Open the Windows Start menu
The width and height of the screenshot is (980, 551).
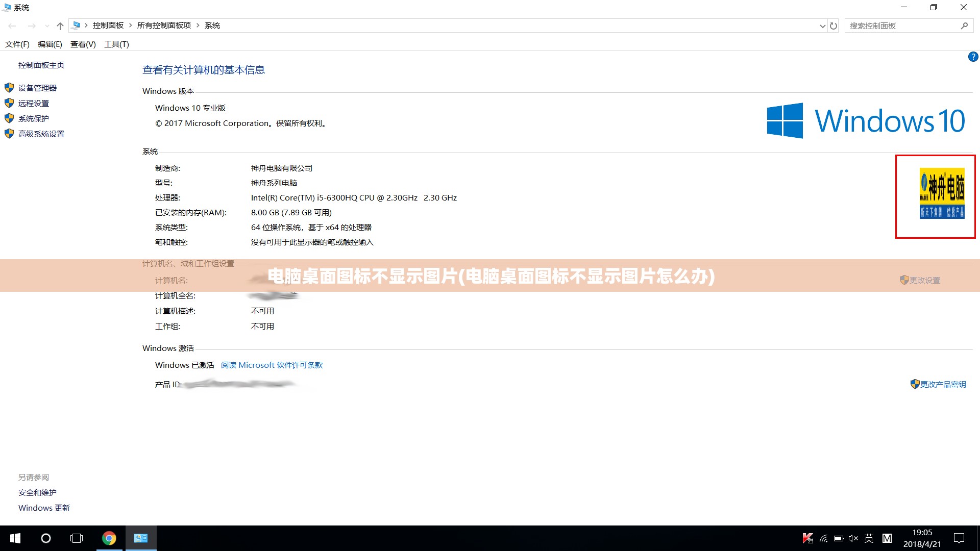(15, 538)
